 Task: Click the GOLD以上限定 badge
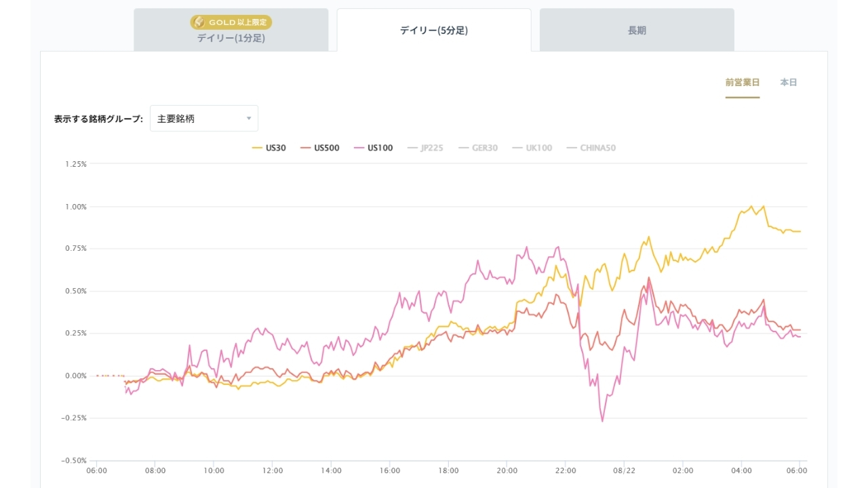(x=231, y=22)
